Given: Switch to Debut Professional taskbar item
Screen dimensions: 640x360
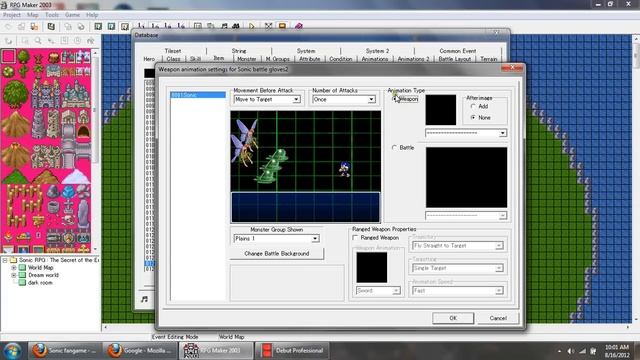Looking at the screenshot, I should pyautogui.click(x=292, y=351).
